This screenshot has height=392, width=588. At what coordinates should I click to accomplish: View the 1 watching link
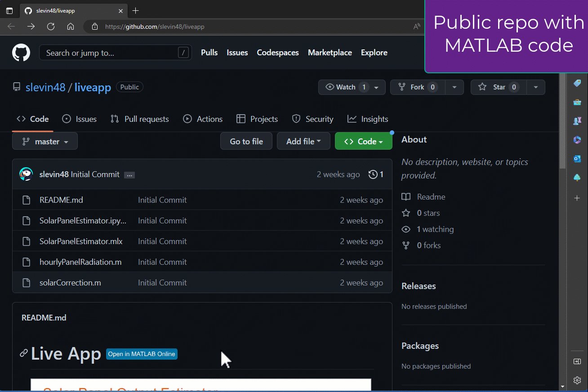pyautogui.click(x=428, y=229)
